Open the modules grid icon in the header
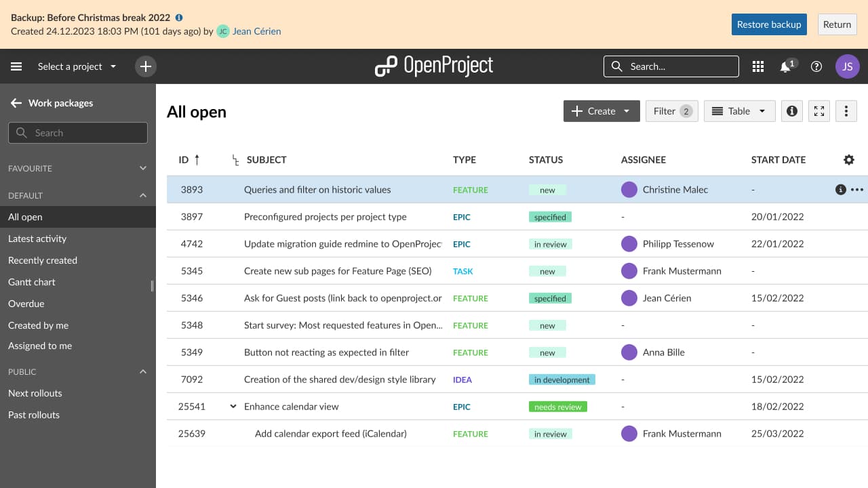The width and height of the screenshot is (868, 488). tap(757, 66)
